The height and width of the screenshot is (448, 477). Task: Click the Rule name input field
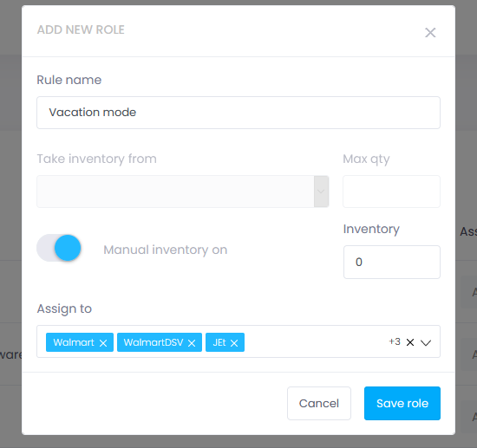[238, 113]
